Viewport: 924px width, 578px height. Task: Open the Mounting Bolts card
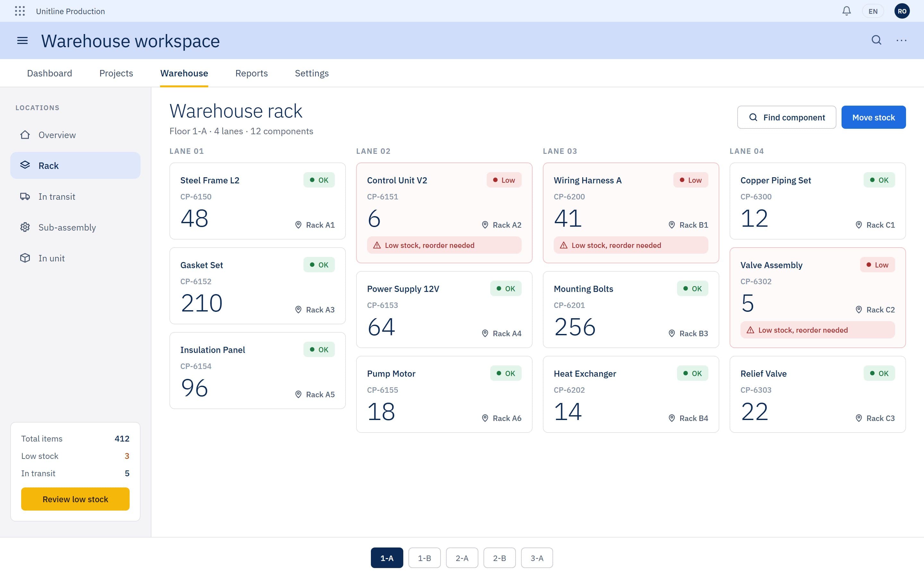coord(631,310)
